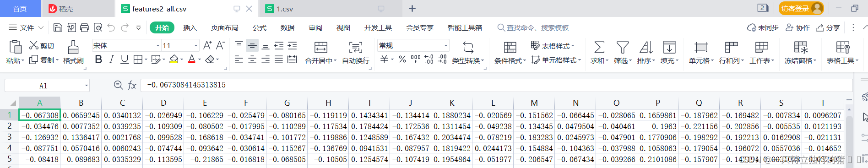Switch to the 1.csv document tab

click(x=331, y=9)
